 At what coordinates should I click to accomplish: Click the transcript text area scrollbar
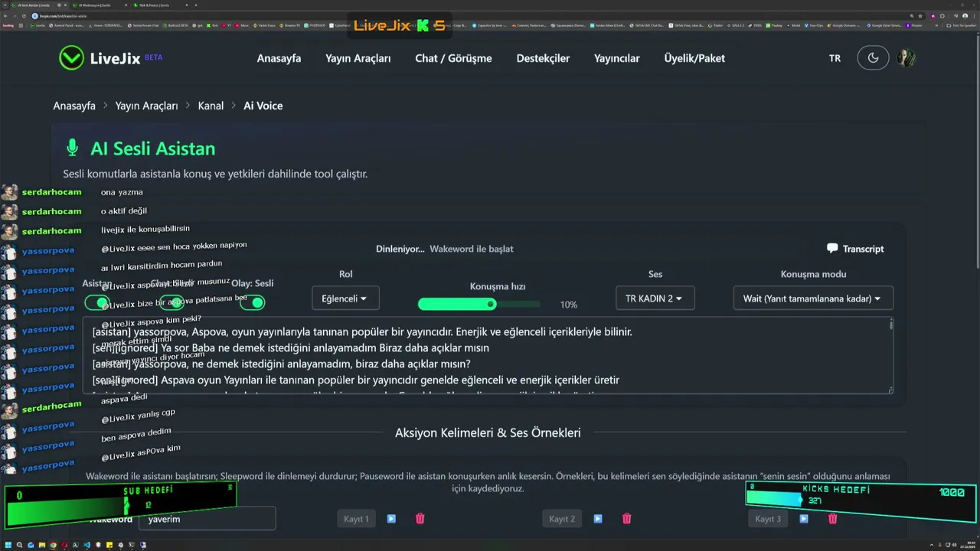tap(890, 356)
